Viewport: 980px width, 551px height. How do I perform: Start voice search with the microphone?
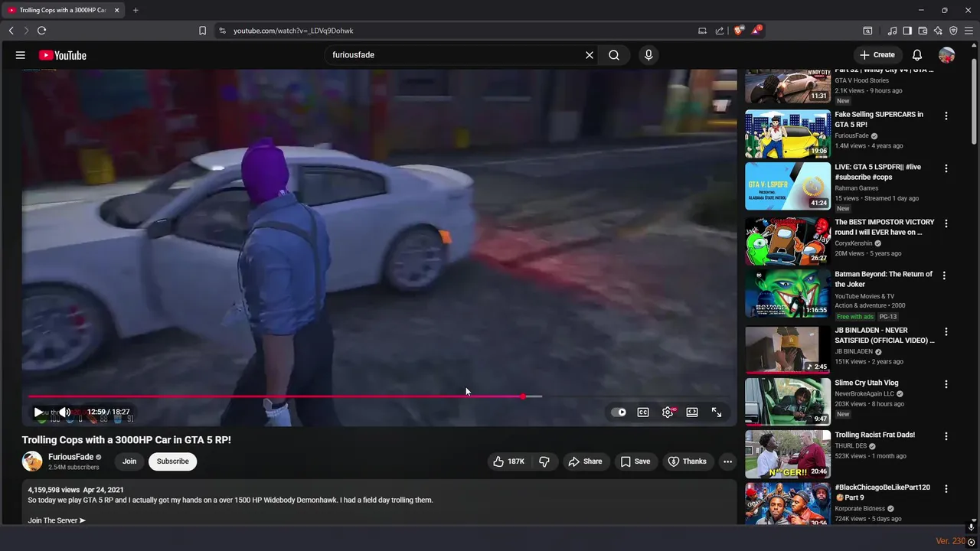(648, 55)
